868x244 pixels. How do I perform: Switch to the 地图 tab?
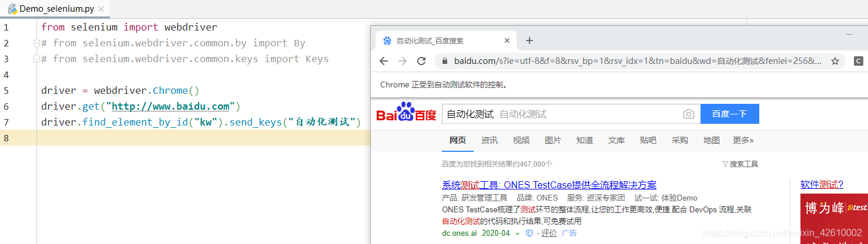click(x=712, y=140)
